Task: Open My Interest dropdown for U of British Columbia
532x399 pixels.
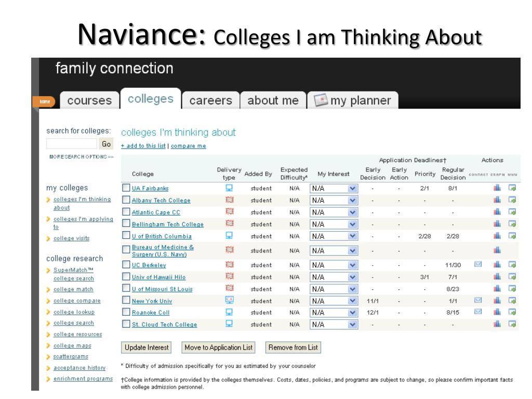Action: [334, 236]
